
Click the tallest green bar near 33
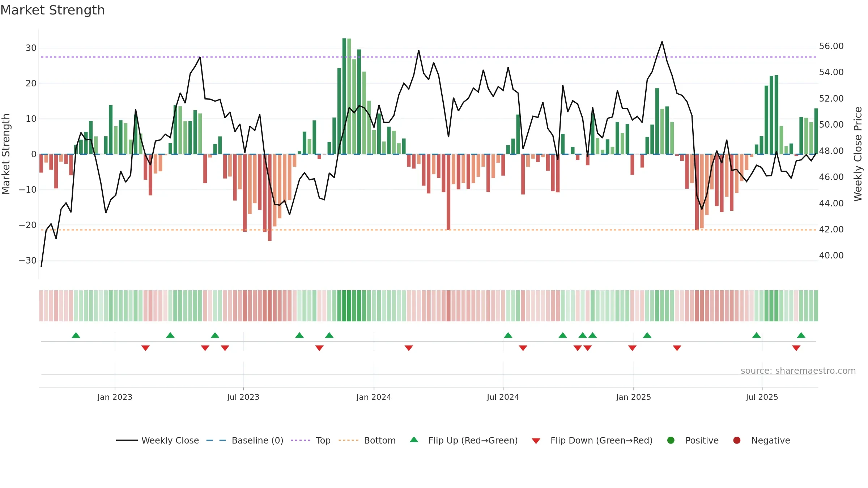pos(344,96)
